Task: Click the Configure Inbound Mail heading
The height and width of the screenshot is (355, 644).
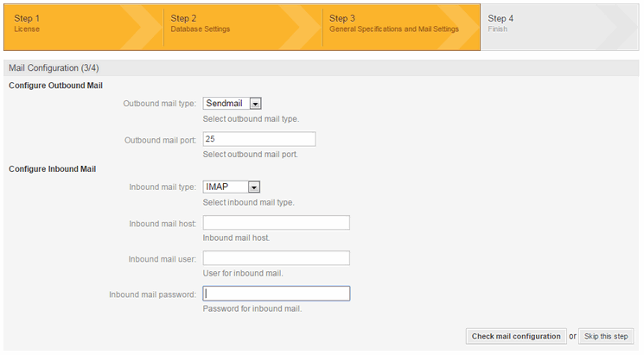Action: coord(52,168)
